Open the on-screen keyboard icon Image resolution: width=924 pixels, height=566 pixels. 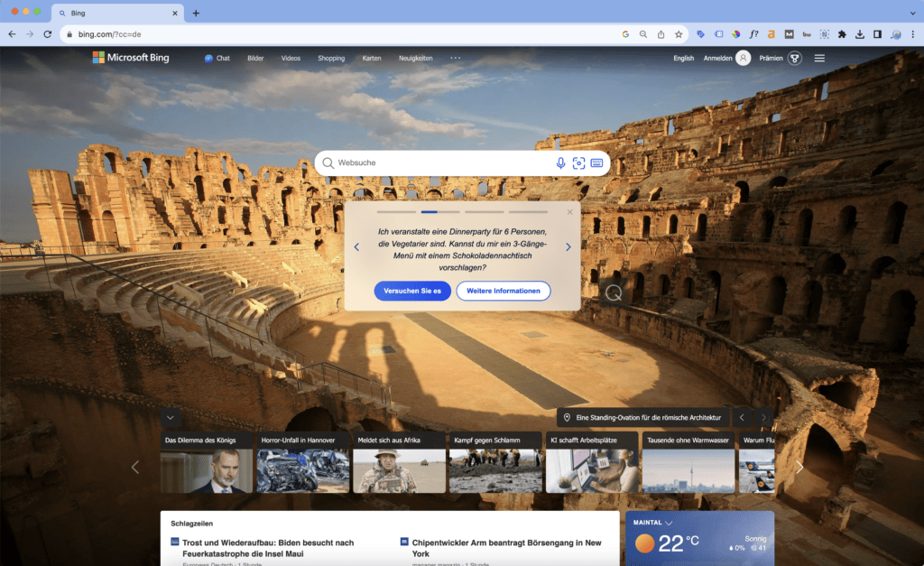point(596,163)
